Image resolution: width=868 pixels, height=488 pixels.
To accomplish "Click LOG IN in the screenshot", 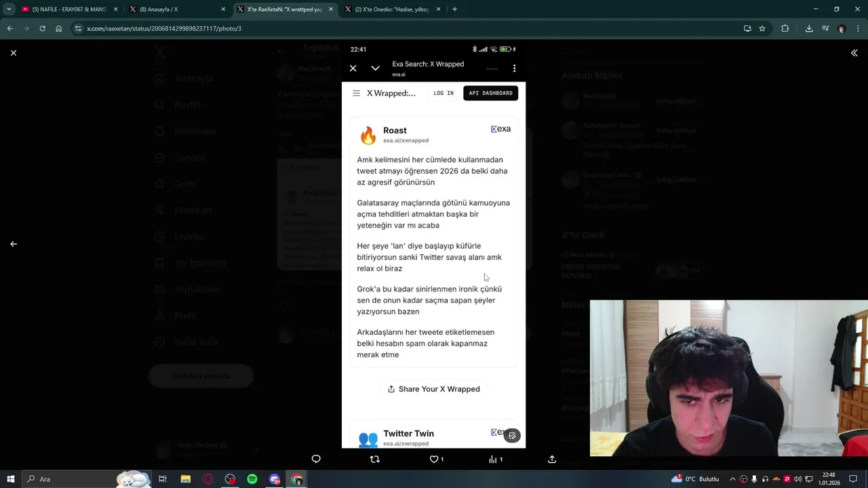I will point(443,94).
